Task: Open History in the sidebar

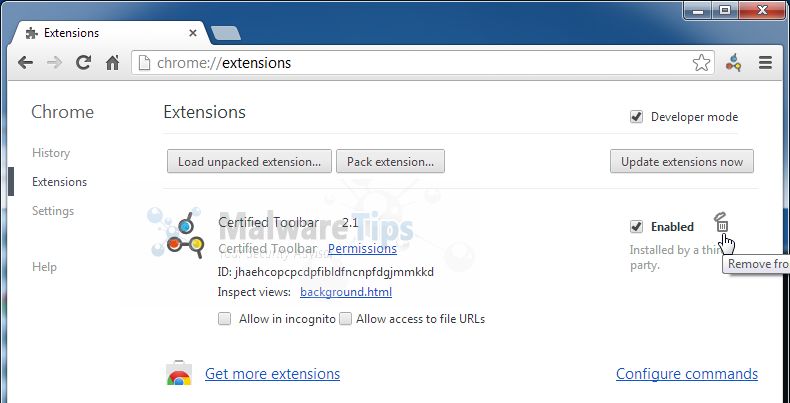Action: click(x=51, y=153)
